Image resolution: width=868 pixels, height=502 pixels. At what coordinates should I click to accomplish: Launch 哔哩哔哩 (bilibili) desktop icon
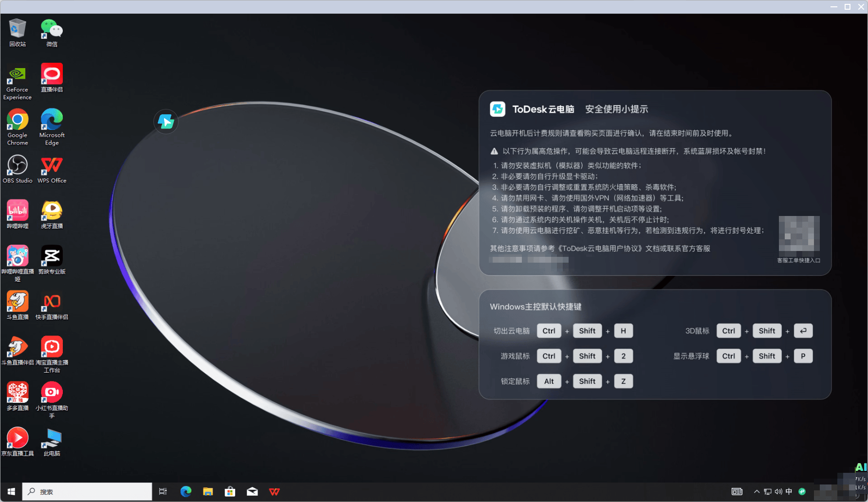click(18, 214)
